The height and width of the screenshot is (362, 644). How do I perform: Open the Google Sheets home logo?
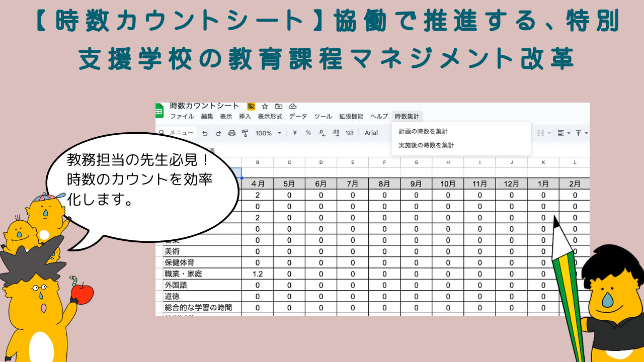click(159, 110)
